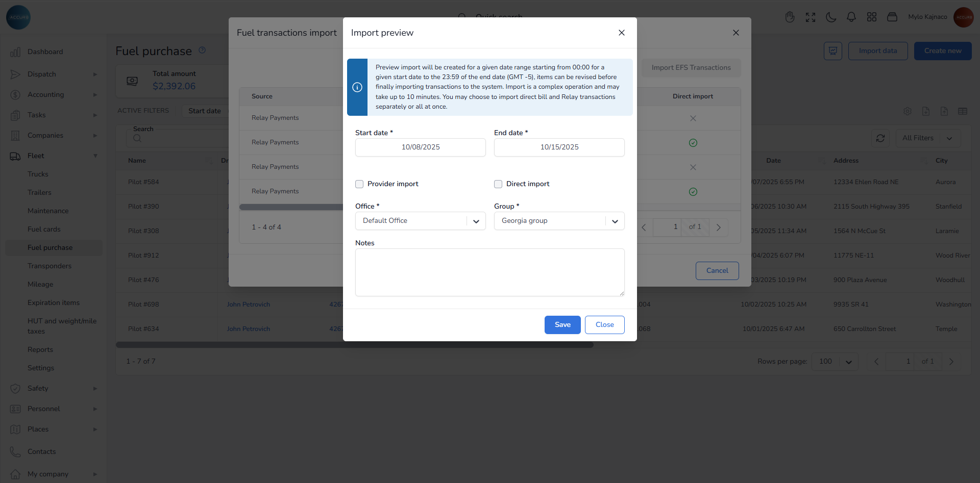Click inside the Notes text area
Screen dimensions: 980x483
489,272
